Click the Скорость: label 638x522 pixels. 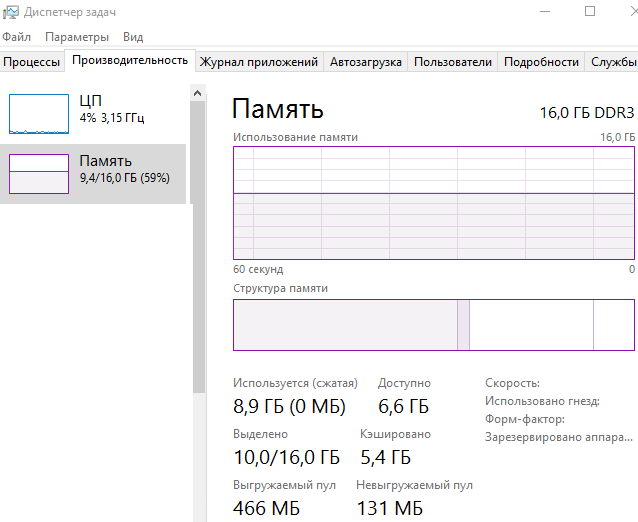coord(512,383)
